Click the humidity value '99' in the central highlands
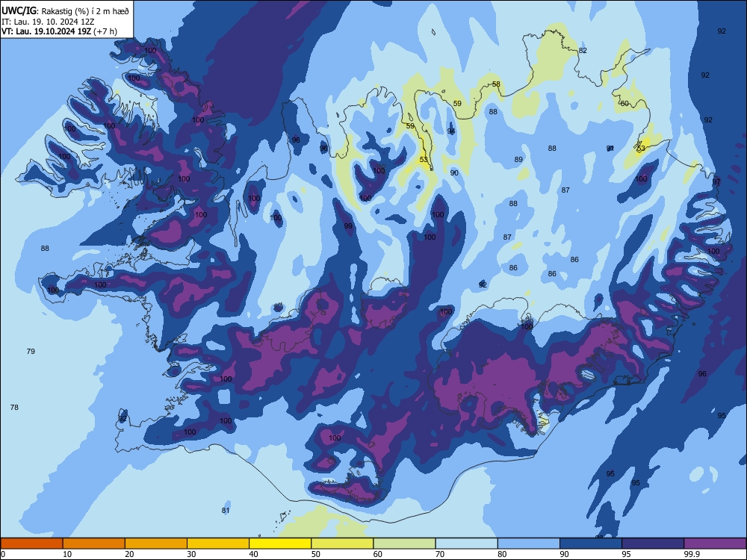The height and width of the screenshot is (560, 747). pos(348,225)
